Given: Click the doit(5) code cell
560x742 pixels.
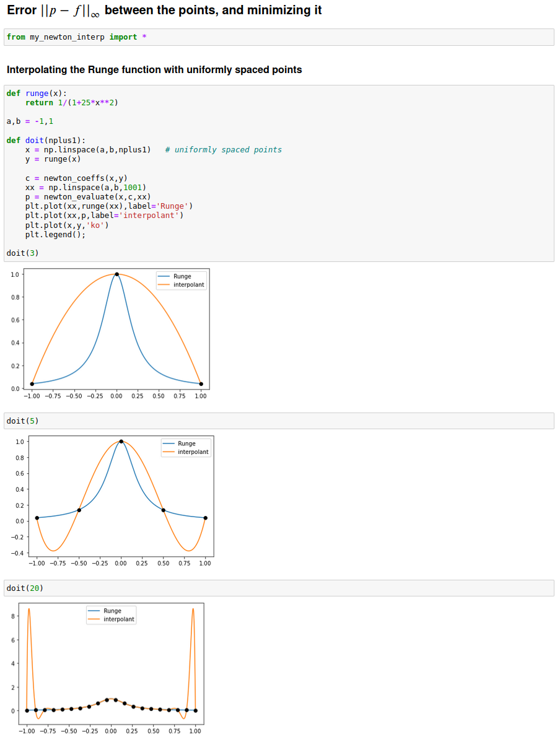Looking at the screenshot, I should 279,421.
